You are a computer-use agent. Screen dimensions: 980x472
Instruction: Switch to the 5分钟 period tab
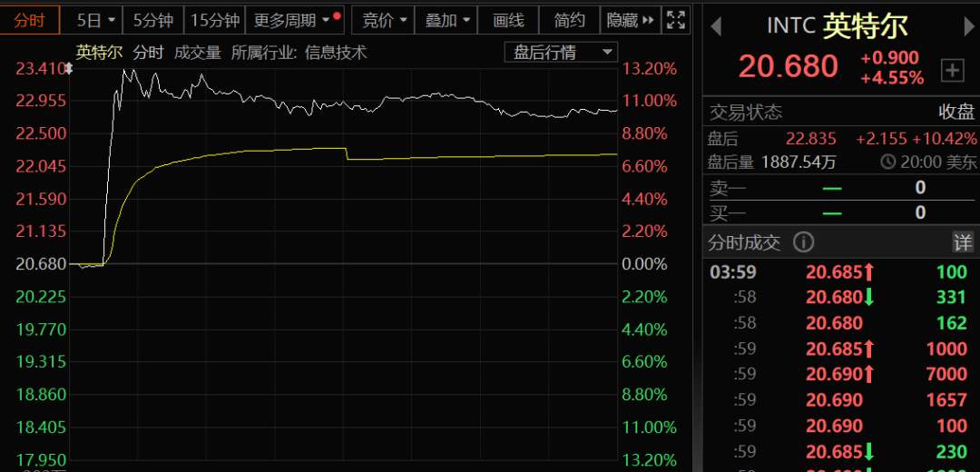coord(153,20)
